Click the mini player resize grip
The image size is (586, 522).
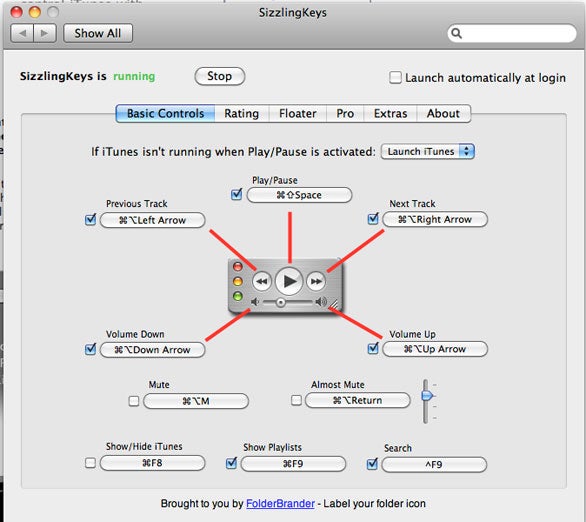click(x=333, y=305)
